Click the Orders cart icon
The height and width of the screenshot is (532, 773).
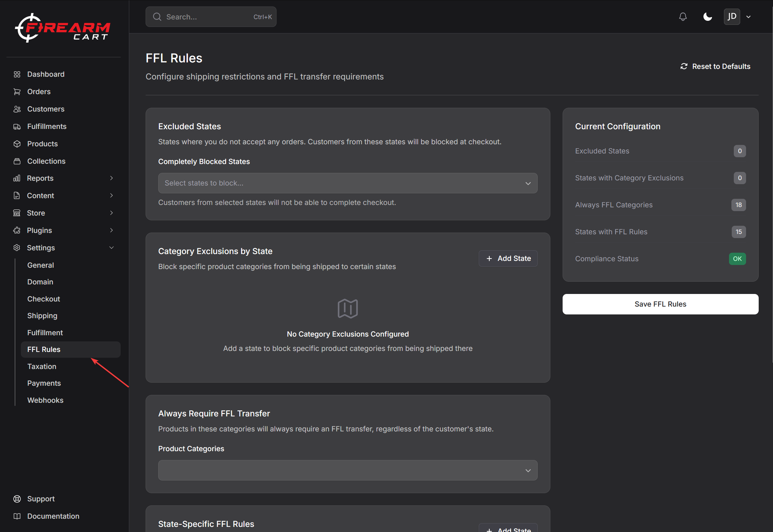(17, 92)
